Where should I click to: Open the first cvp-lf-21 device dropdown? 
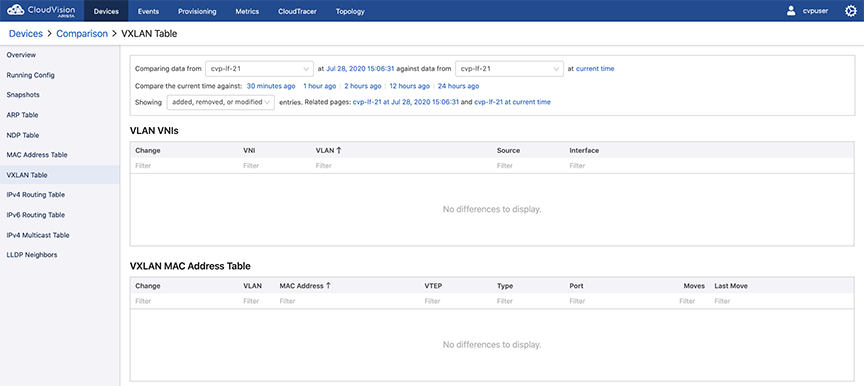pyautogui.click(x=259, y=69)
